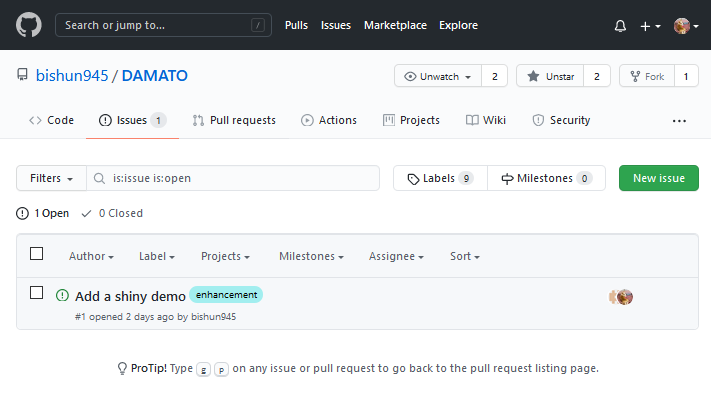
Task: Click the ProTip lightbulb icon
Action: click(x=122, y=368)
